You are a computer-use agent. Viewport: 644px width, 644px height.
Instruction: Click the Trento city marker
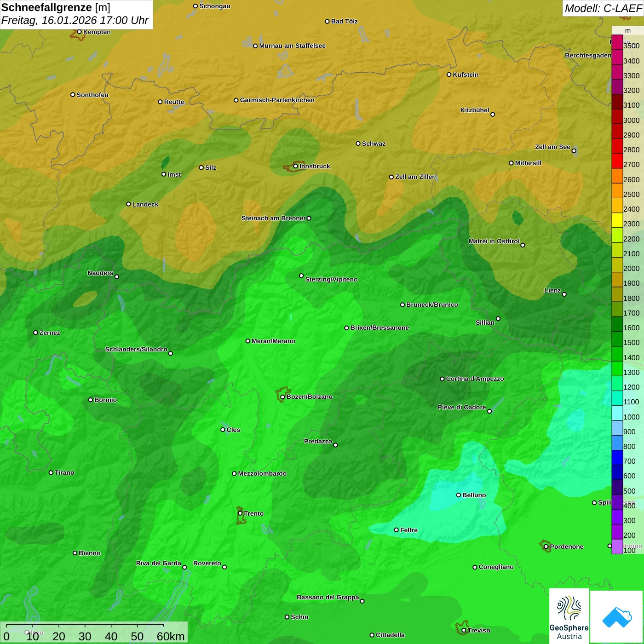240,513
